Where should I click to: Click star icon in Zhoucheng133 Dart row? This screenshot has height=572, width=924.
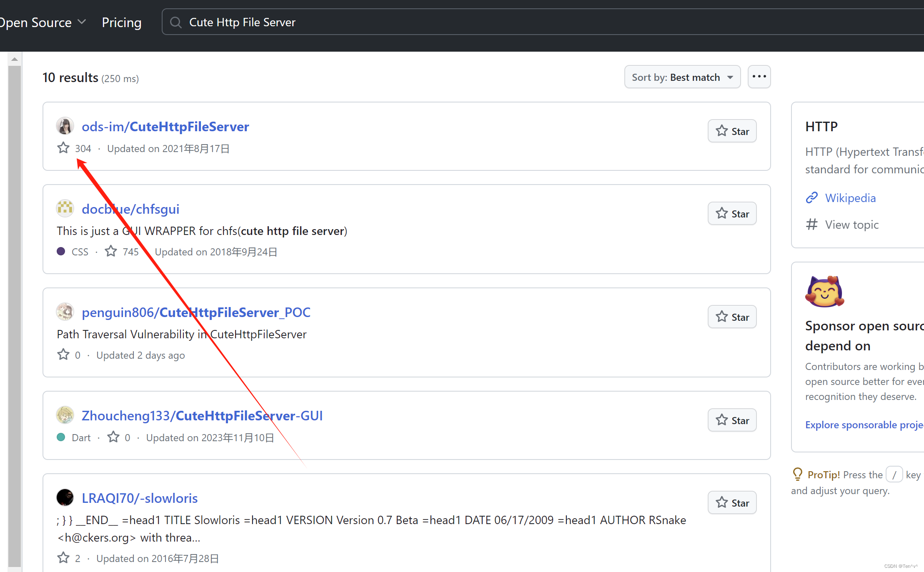(113, 437)
